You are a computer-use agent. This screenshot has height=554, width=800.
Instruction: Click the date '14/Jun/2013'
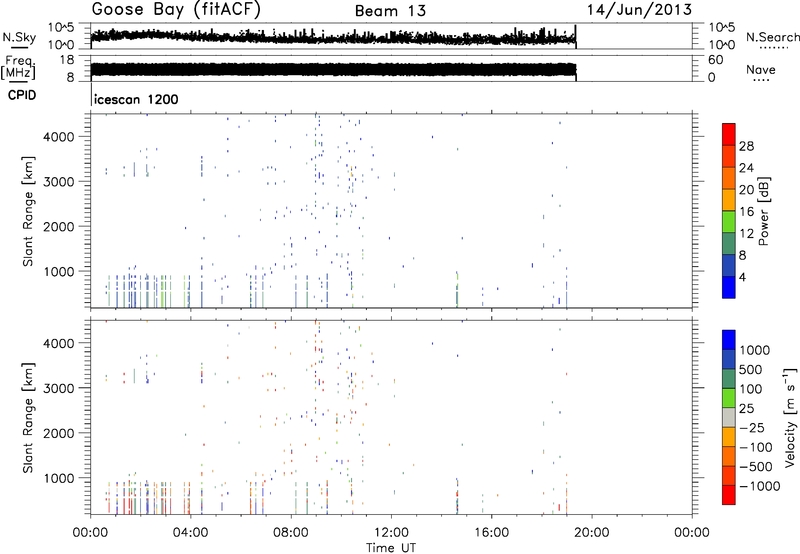(x=639, y=10)
